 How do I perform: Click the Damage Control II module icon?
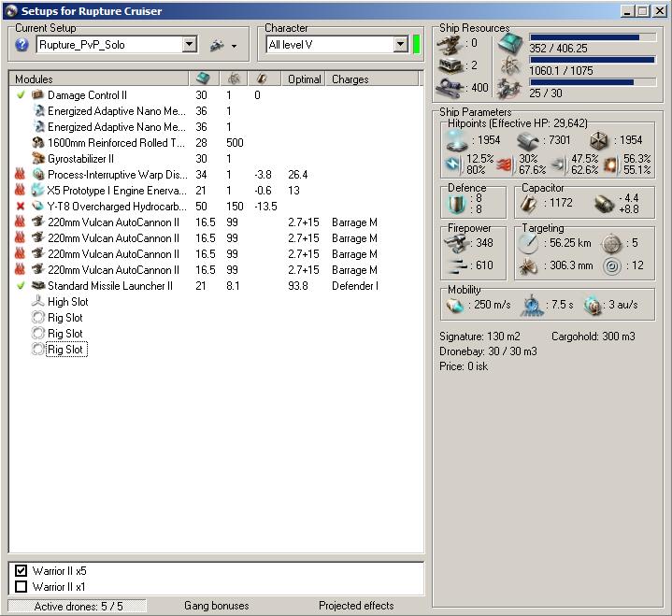point(37,94)
